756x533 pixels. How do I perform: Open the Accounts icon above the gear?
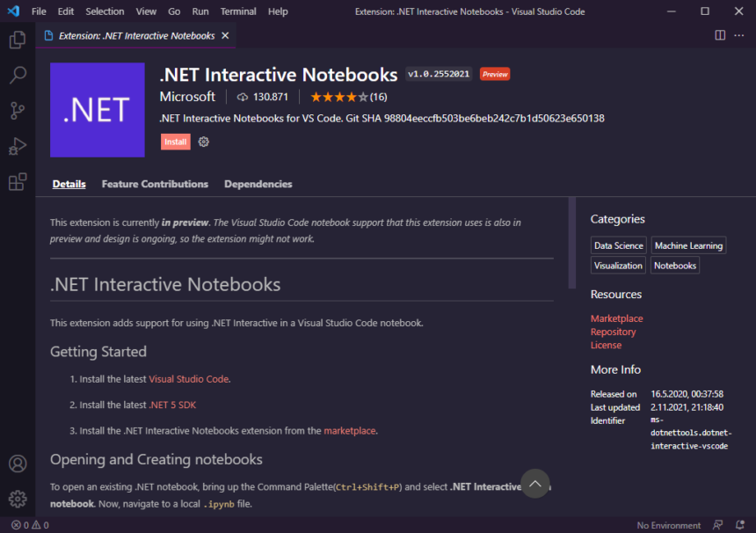18,464
